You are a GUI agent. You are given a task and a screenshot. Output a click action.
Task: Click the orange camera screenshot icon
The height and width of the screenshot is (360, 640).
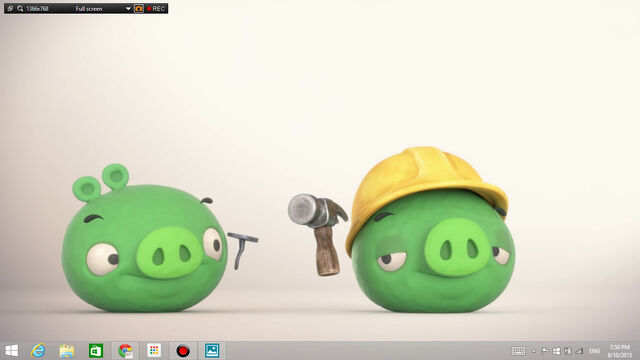139,9
